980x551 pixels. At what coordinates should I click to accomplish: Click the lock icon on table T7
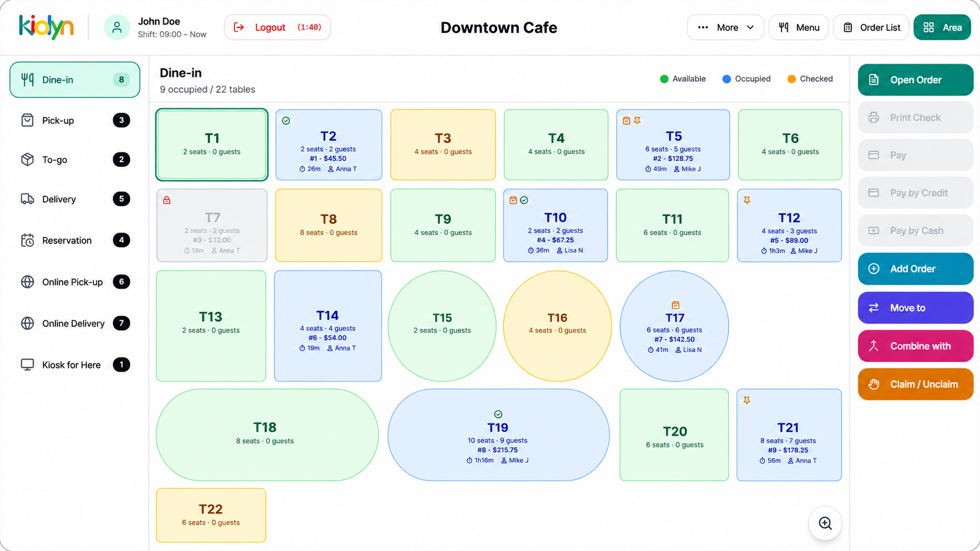pyautogui.click(x=167, y=201)
